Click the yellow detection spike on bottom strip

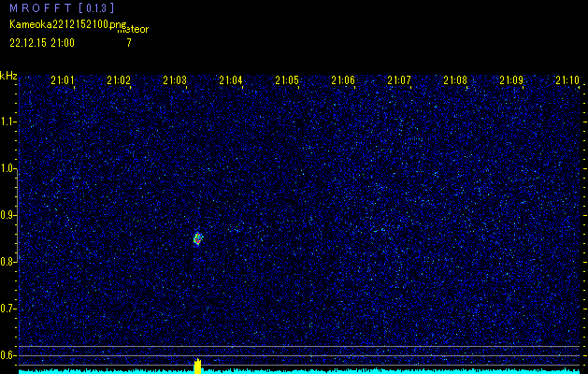pyautogui.click(x=197, y=367)
